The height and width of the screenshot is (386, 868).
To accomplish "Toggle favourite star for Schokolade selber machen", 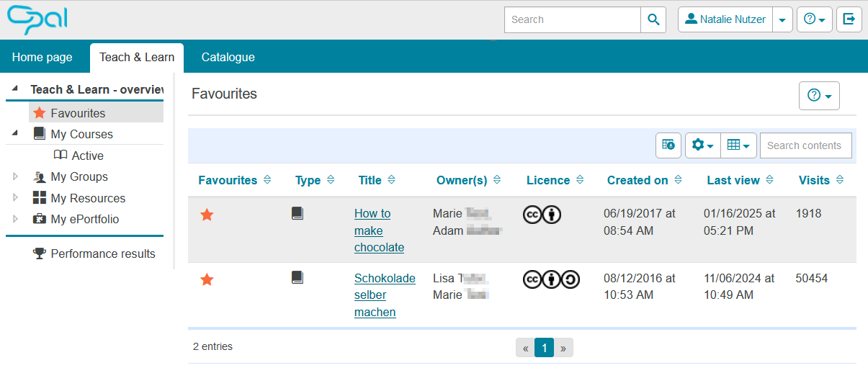I will pos(207,279).
